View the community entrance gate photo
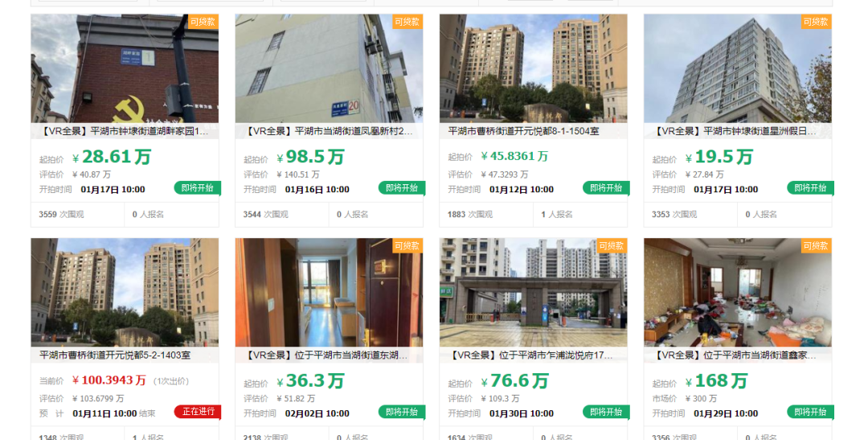868x440 pixels. [x=533, y=293]
